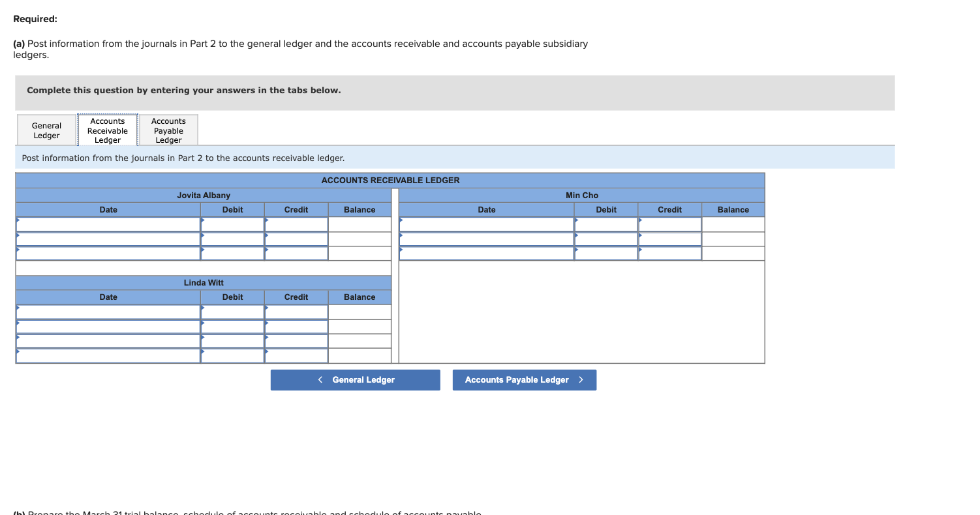Viewport: 980px width, 515px height.
Task: Click Jovita Albany first row Debit field
Action: pos(232,224)
